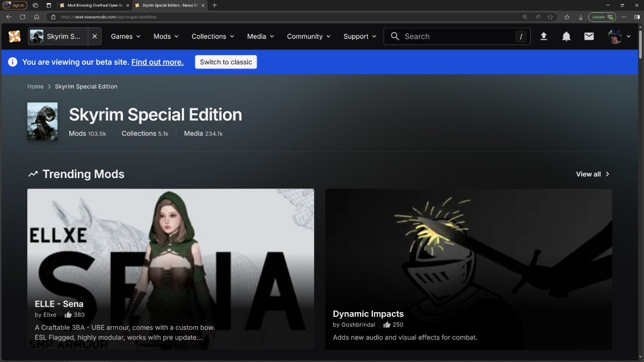Open the Skyrim S... game selector

(58, 36)
